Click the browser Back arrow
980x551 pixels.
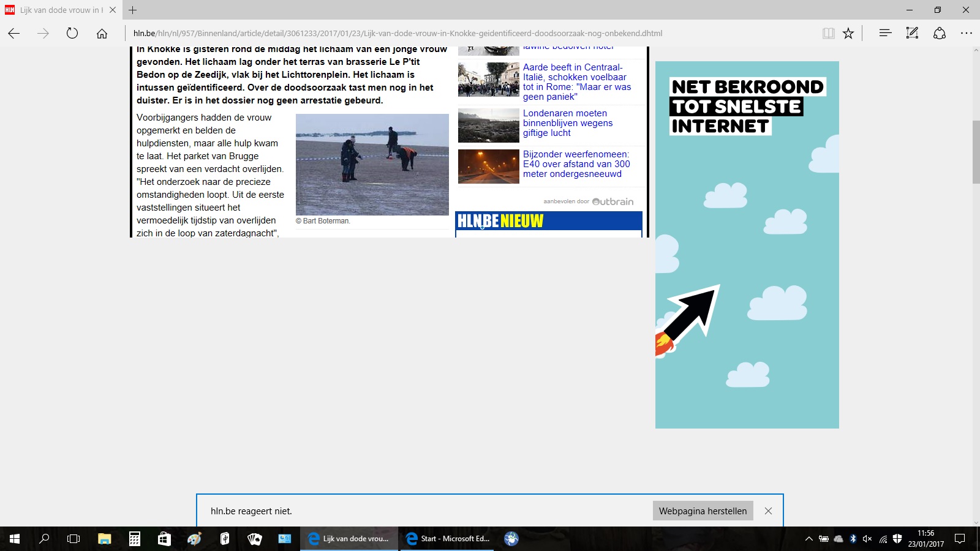click(13, 33)
